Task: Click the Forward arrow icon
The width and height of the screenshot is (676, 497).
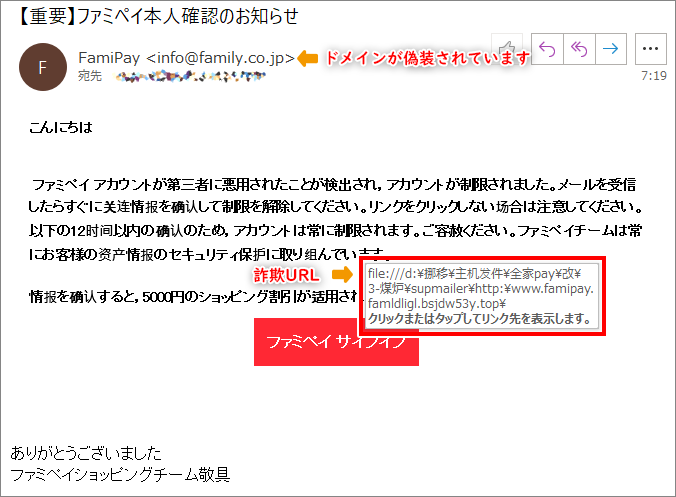Action: (x=610, y=49)
